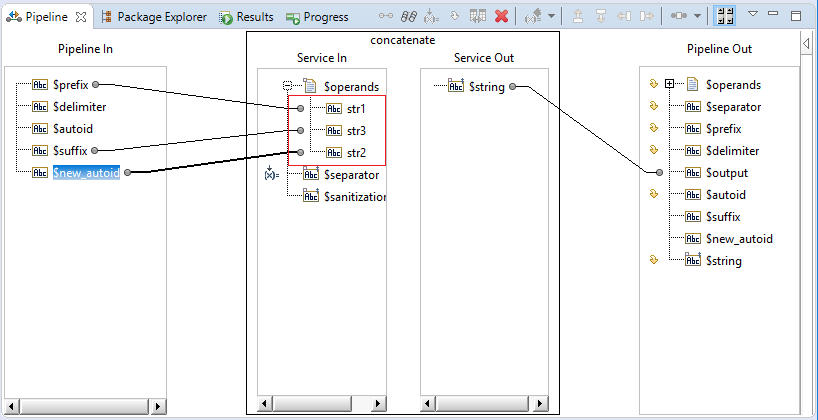Open the Results tab
Screen dimensions: 818x420
[246, 17]
